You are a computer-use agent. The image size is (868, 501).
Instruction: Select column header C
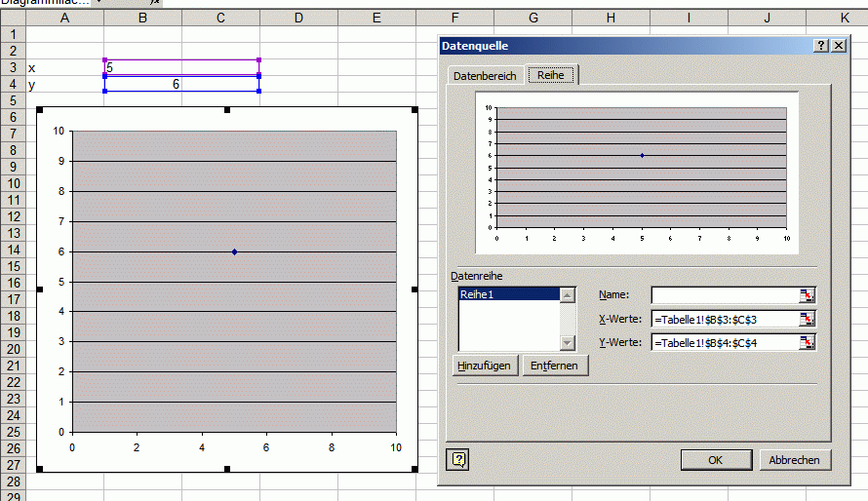click(220, 18)
